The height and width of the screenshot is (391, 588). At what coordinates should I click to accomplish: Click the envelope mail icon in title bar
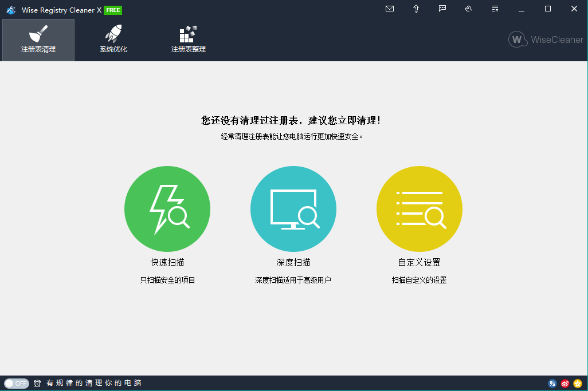pyautogui.click(x=390, y=9)
